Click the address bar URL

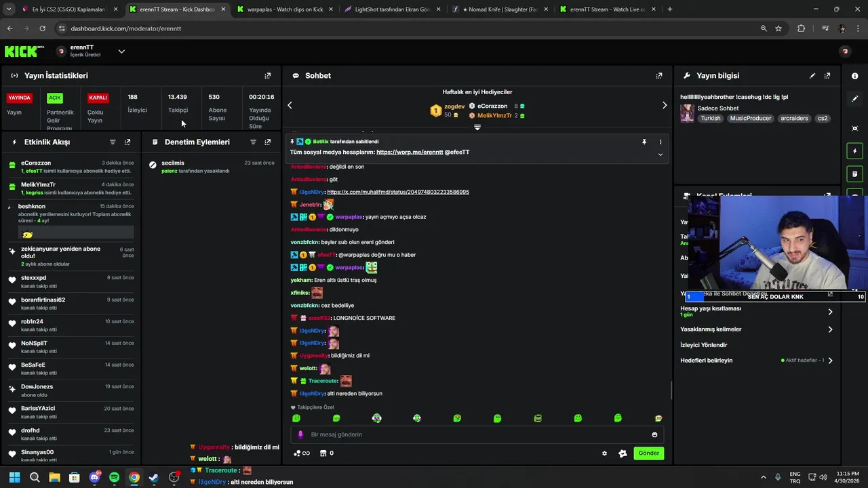pyautogui.click(x=125, y=28)
